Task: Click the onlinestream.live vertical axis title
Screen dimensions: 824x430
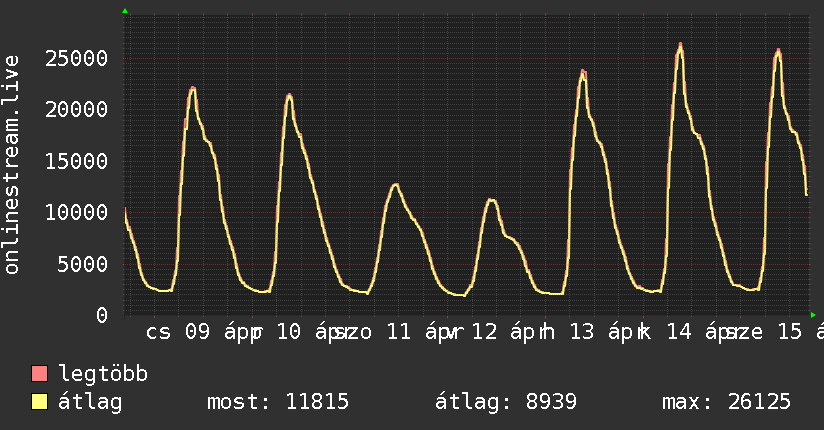Action: 11,165
